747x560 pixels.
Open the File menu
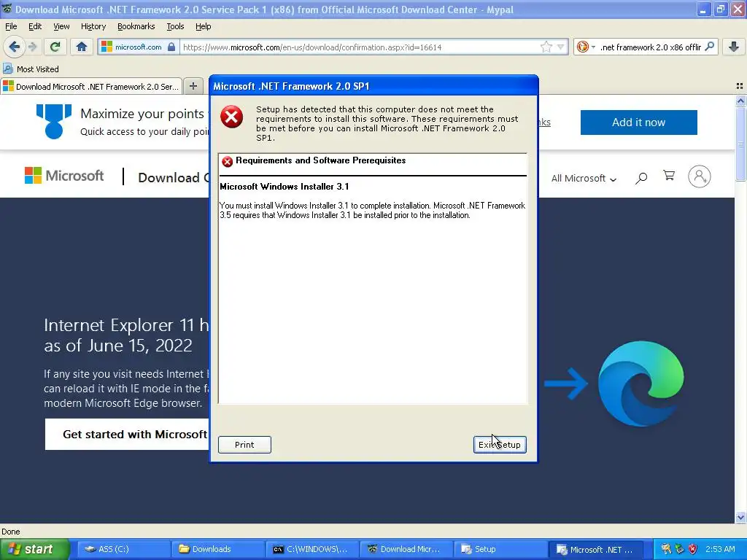click(x=11, y=26)
